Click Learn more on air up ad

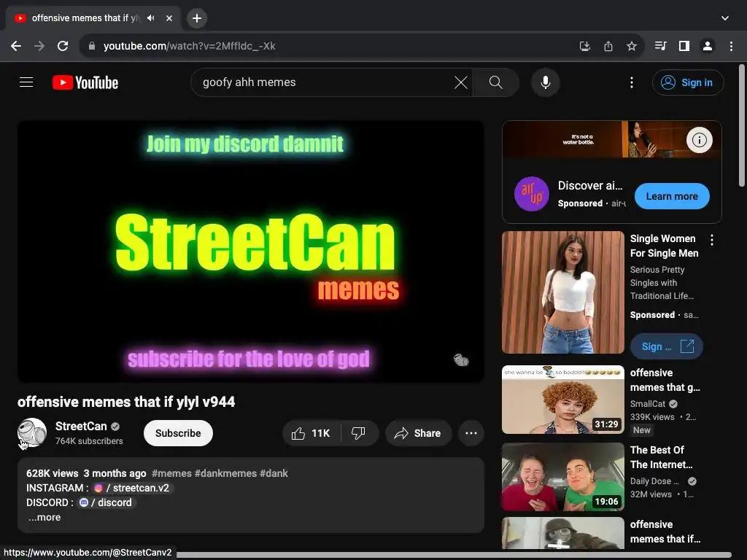(x=672, y=196)
